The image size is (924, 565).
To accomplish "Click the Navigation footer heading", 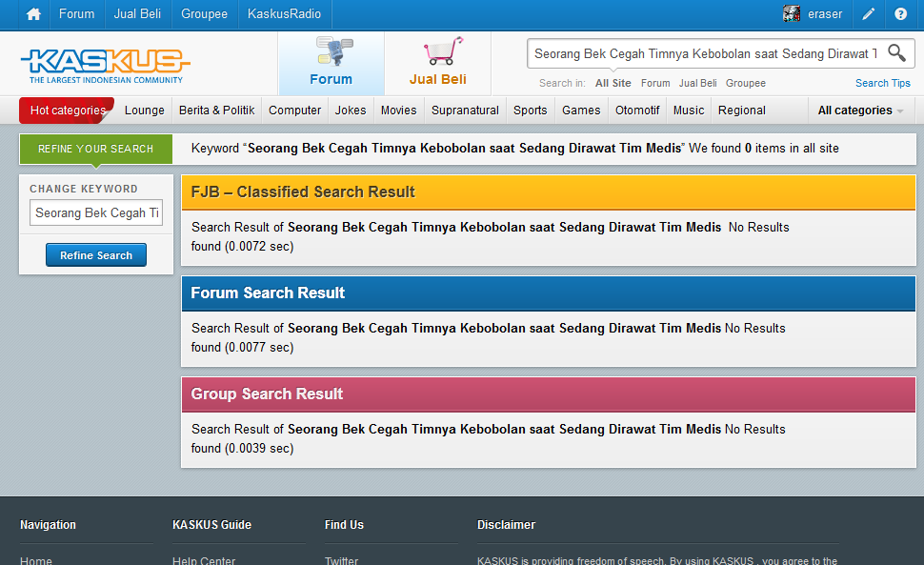I will 48,524.
